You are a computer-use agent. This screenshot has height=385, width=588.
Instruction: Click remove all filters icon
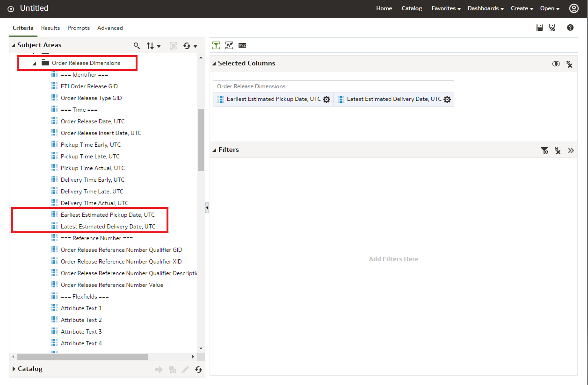pyautogui.click(x=558, y=150)
